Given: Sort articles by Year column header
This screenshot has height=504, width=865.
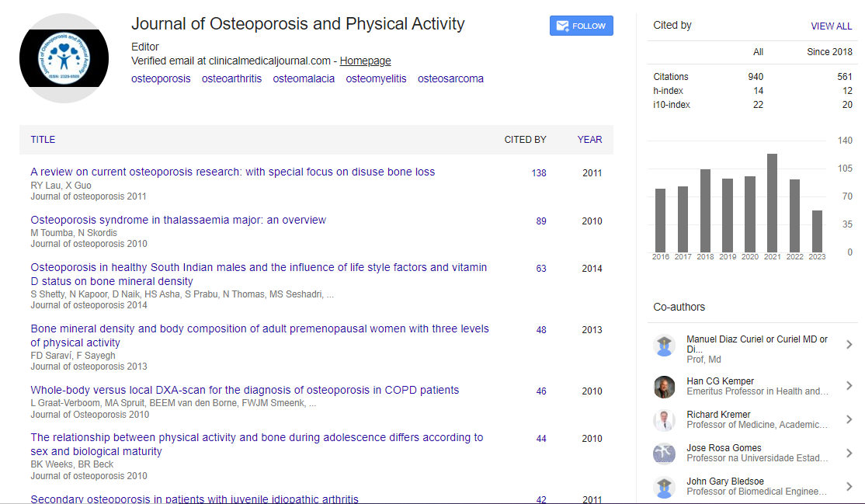Looking at the screenshot, I should [x=589, y=140].
